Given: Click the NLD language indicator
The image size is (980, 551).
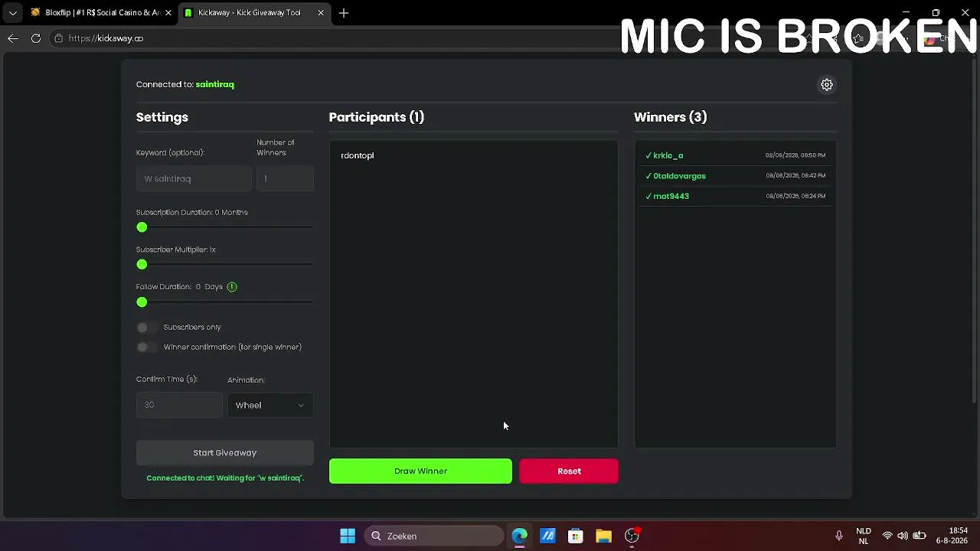Looking at the screenshot, I should 864,536.
